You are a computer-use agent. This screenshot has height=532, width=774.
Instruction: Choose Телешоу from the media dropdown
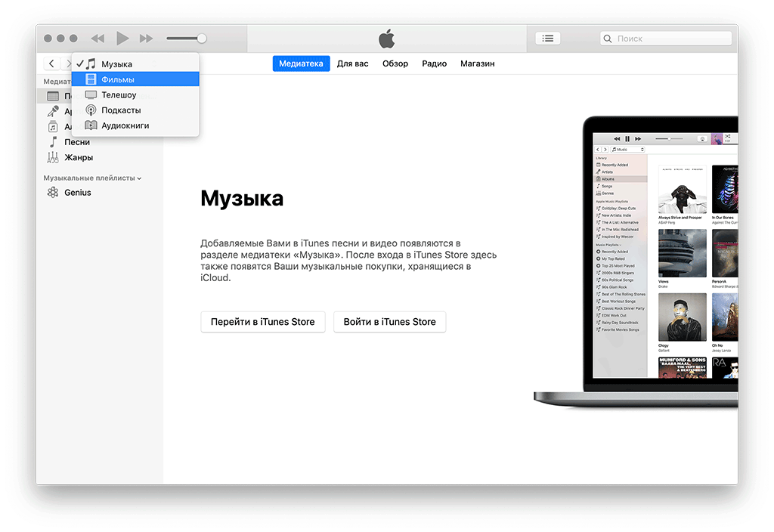click(136, 94)
